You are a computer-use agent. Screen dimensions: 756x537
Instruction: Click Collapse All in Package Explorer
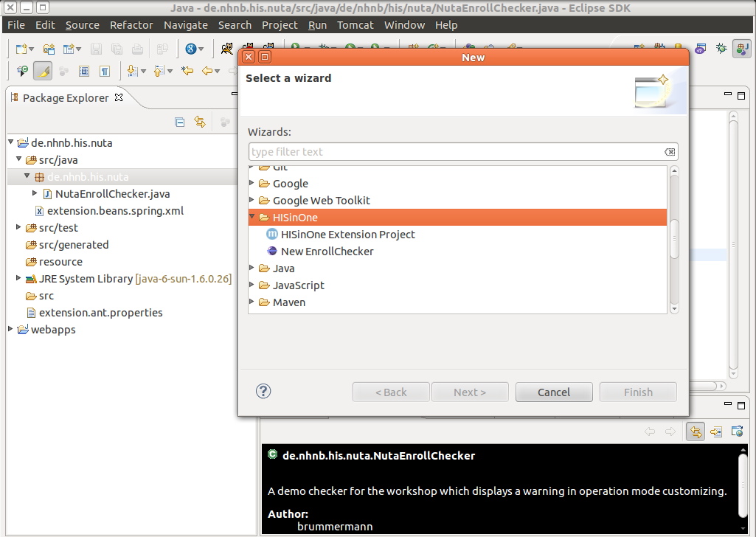click(x=179, y=122)
